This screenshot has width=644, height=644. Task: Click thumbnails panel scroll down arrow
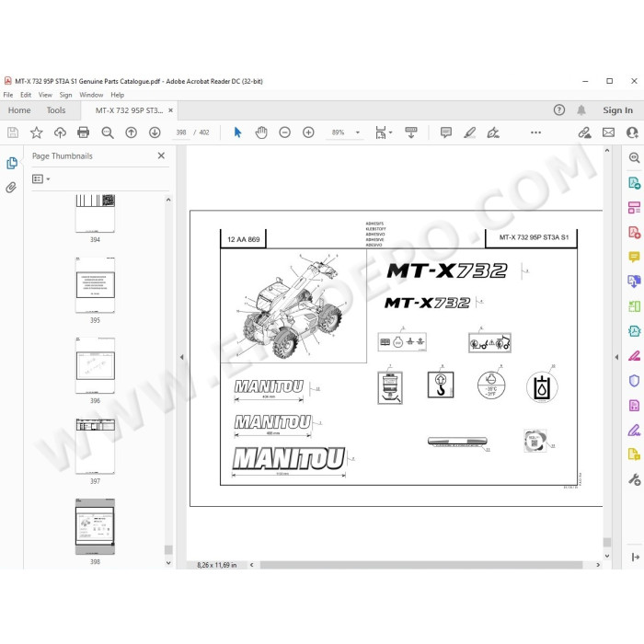coord(168,563)
